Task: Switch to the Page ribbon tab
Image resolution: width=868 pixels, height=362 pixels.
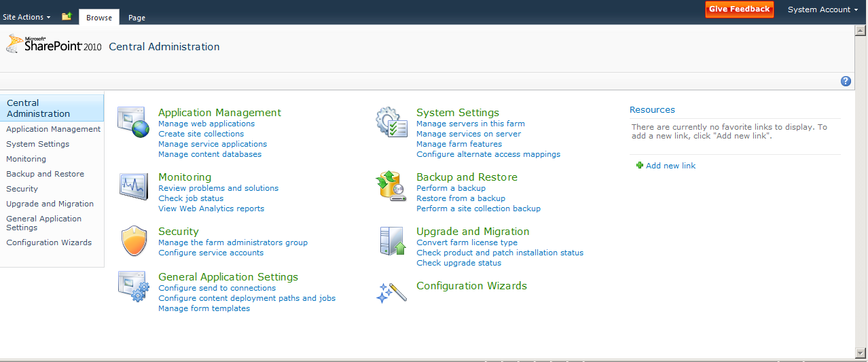Action: [137, 18]
